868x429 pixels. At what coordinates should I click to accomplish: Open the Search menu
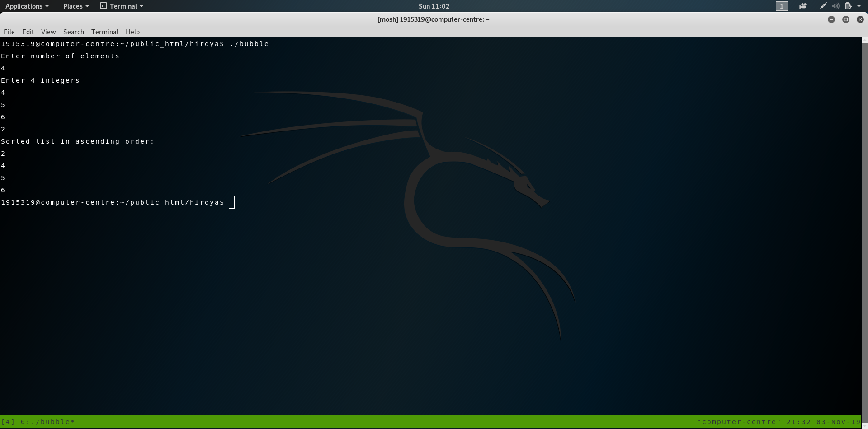coord(74,32)
